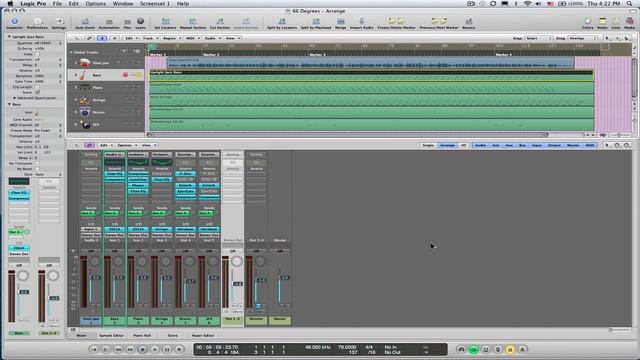Click the Stop button in transport

coord(142,349)
